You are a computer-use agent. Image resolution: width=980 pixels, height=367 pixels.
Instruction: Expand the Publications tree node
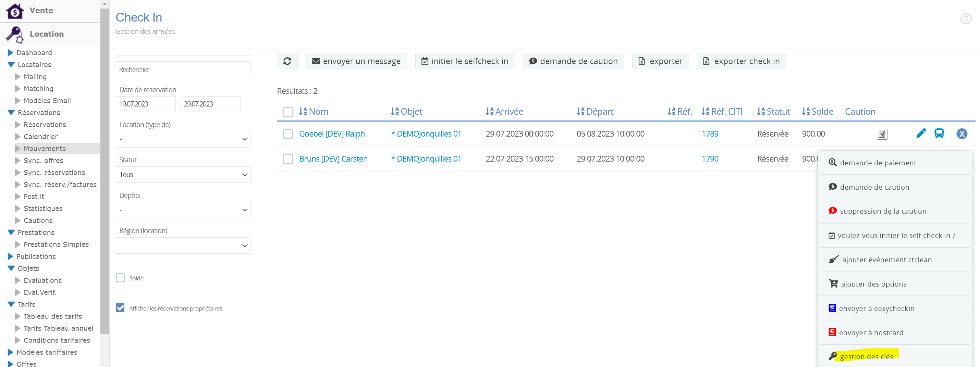coord(11,256)
